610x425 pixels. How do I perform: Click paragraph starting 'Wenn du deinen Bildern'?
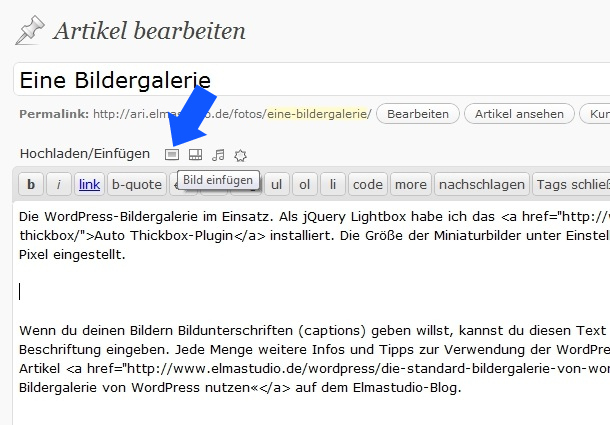tap(314, 359)
